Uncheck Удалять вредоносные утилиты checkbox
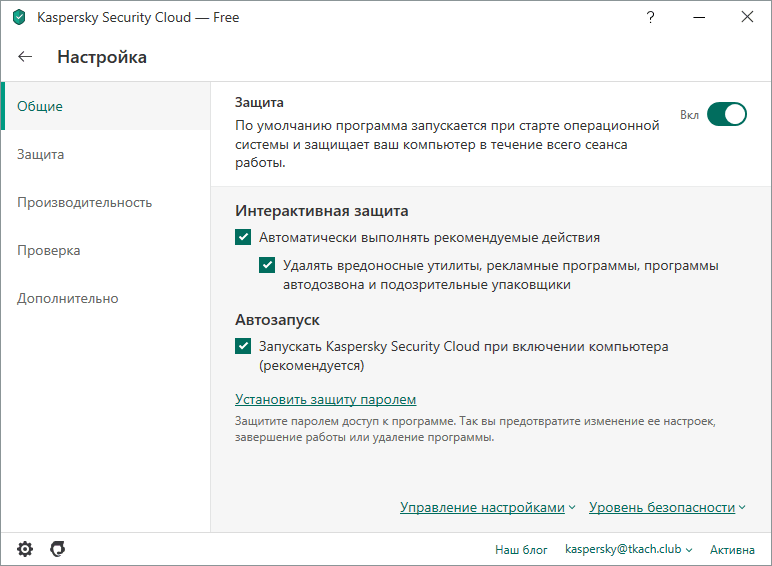This screenshot has width=772, height=566. click(x=267, y=266)
